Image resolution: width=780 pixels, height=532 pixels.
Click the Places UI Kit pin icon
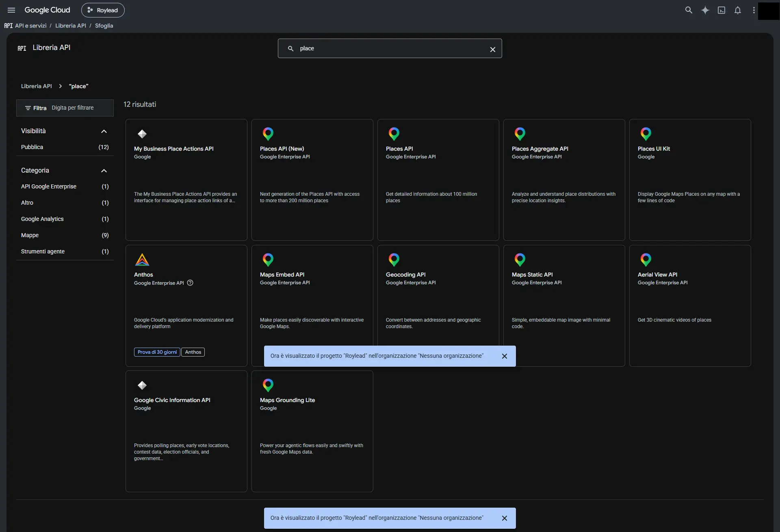[646, 134]
